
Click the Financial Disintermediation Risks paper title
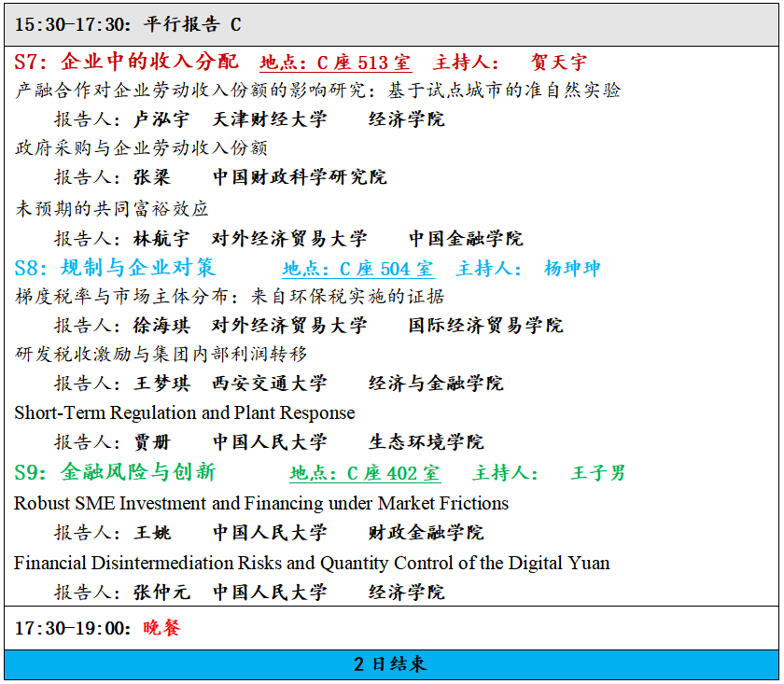[312, 563]
